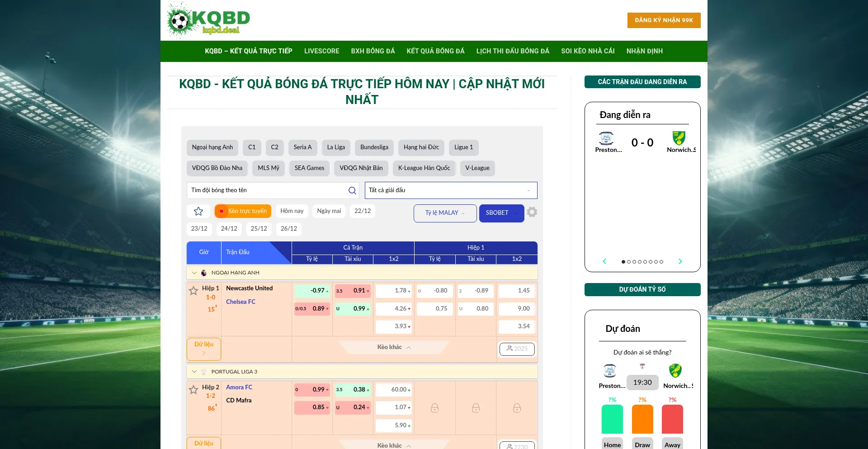
Task: Switch to SOI KÈO NHÀ CÁI tab
Action: point(588,51)
